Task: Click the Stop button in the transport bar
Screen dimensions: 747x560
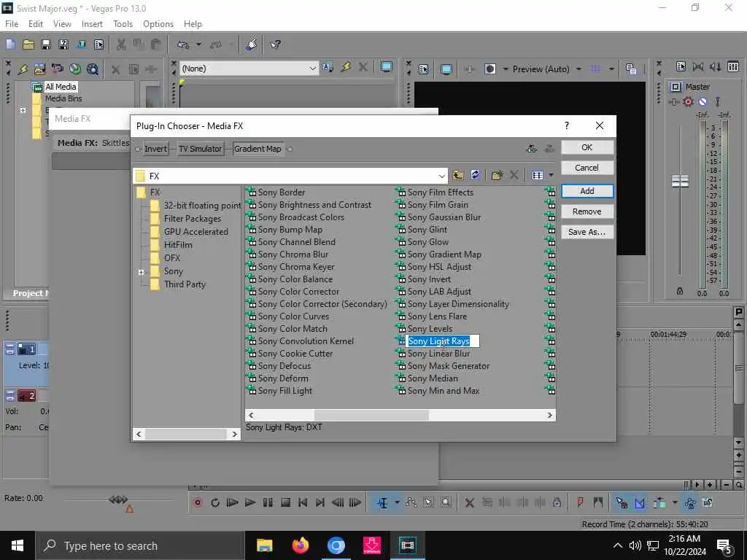Action: (285, 502)
